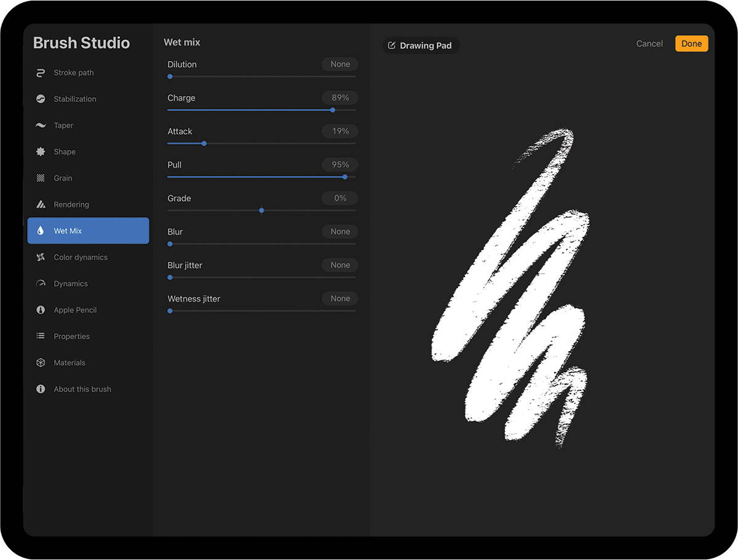The height and width of the screenshot is (560, 738).
Task: Select the Stabilization icon
Action: tap(41, 99)
